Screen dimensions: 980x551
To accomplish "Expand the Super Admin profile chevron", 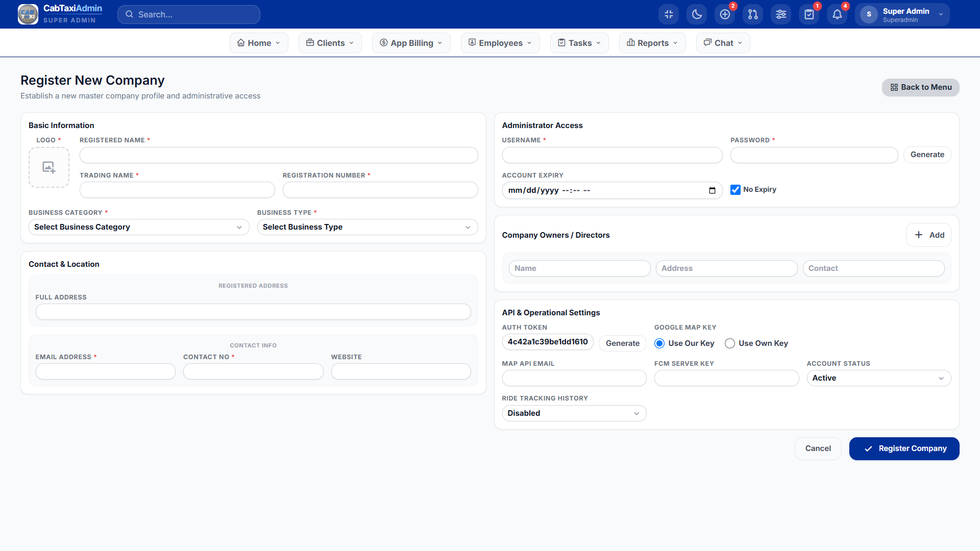I will (x=941, y=14).
